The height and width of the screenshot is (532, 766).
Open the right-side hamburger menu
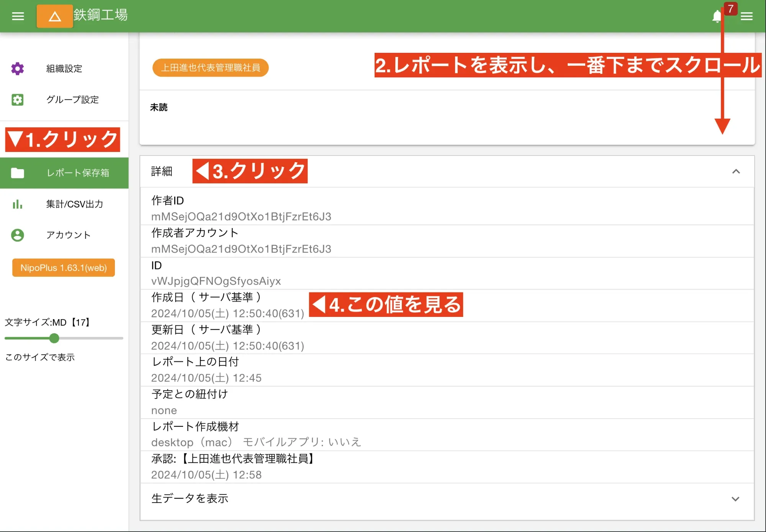click(746, 16)
